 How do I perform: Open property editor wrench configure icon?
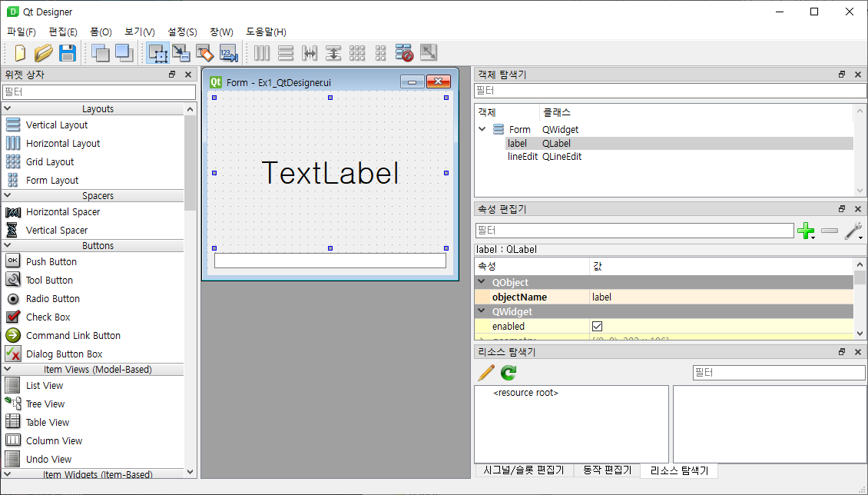point(853,231)
